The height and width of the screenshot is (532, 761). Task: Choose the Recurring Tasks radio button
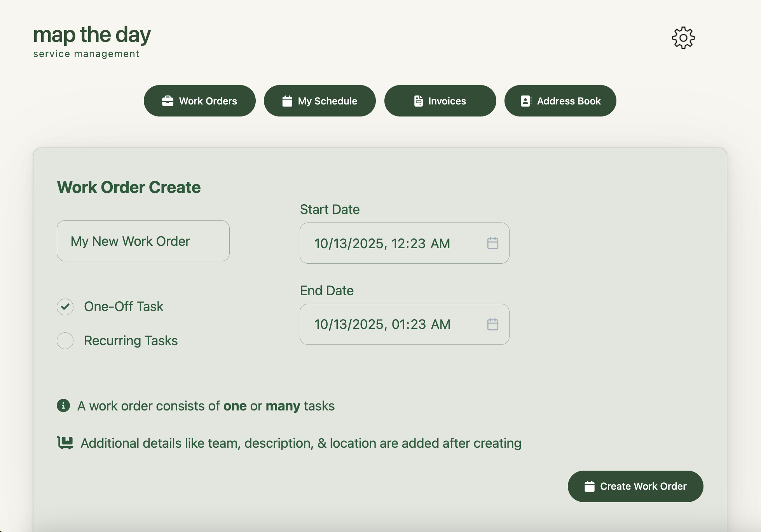click(x=65, y=341)
